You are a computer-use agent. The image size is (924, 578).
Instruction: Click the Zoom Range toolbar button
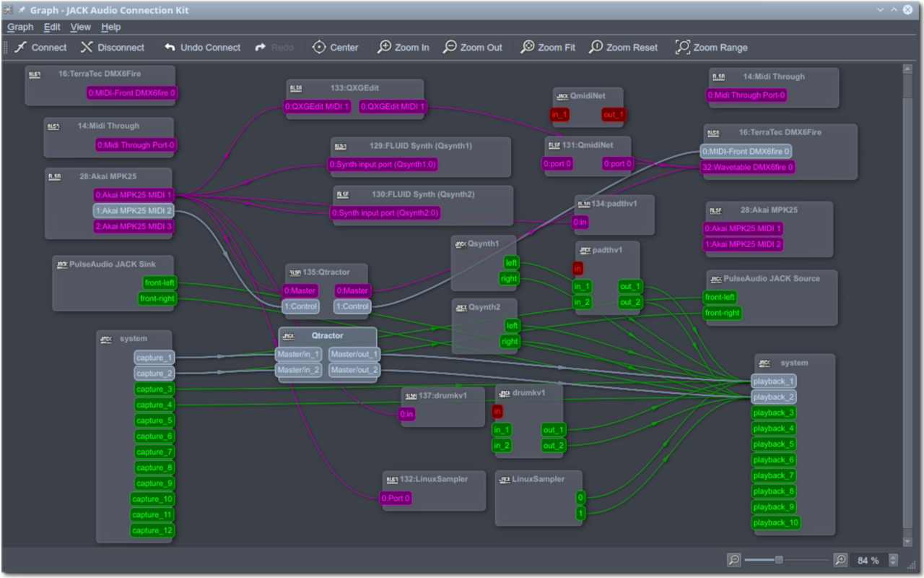(x=712, y=48)
